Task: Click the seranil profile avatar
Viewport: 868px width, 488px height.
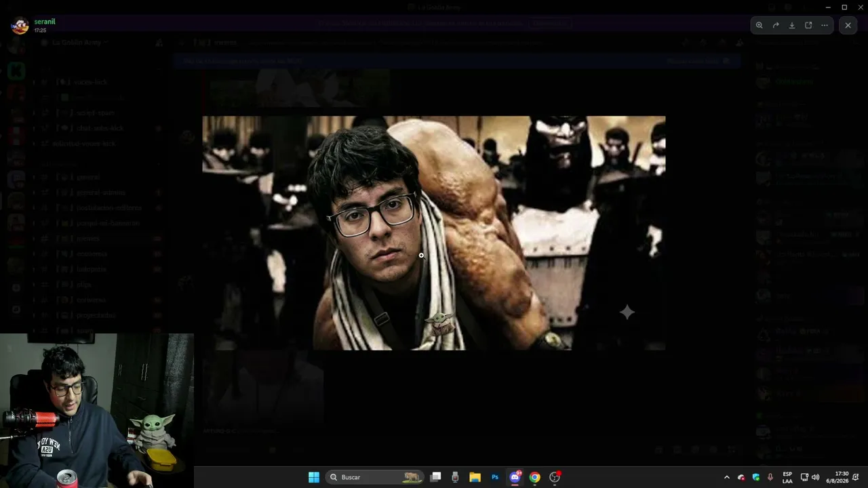Action: 20,26
